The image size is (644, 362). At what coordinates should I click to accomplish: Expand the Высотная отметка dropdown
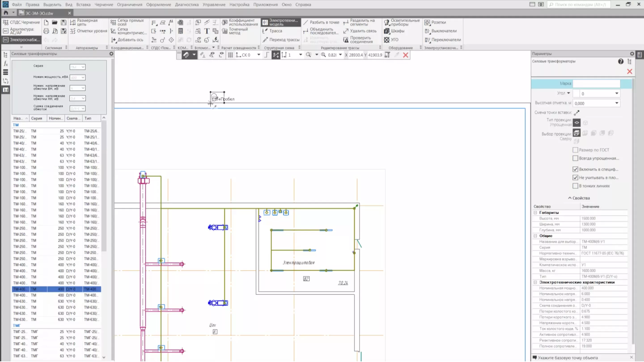click(616, 103)
